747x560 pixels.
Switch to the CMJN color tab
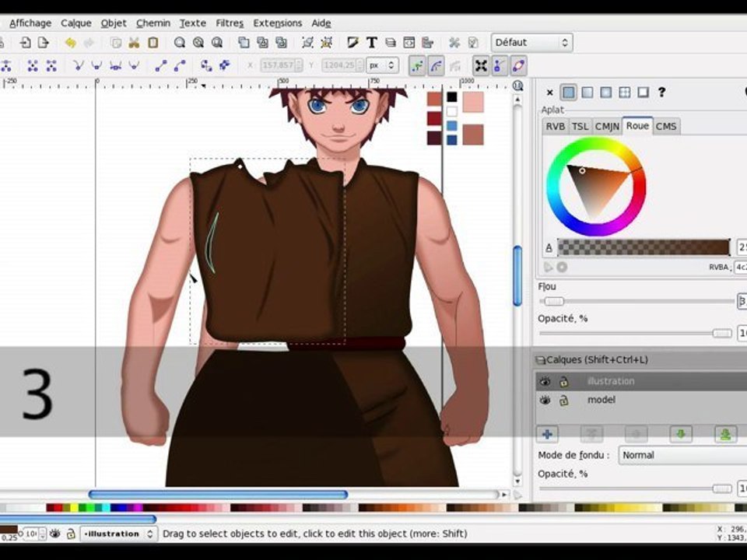pyautogui.click(x=607, y=126)
